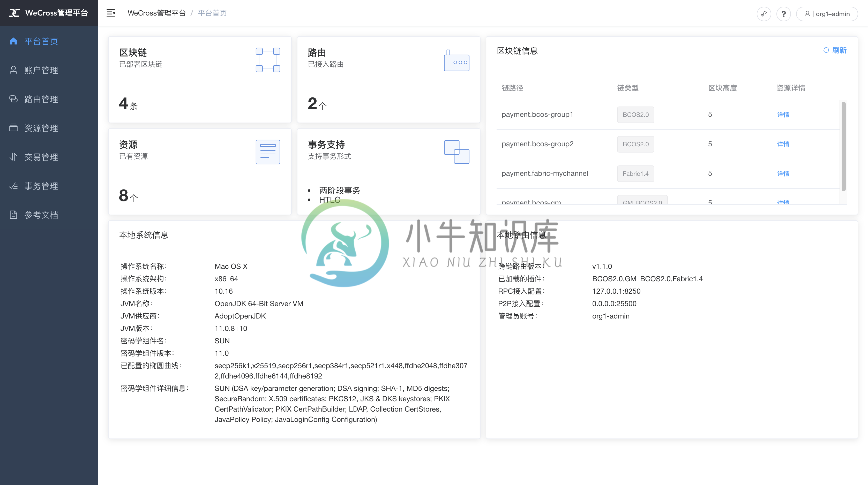Image resolution: width=868 pixels, height=485 pixels.
Task: Click admin account org1-admin value in router info
Action: [611, 316]
